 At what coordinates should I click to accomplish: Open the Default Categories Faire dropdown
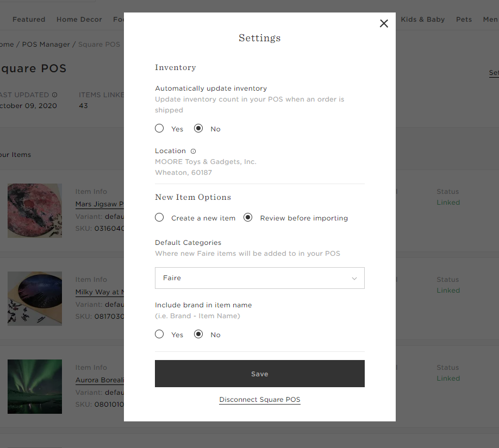[259, 278]
